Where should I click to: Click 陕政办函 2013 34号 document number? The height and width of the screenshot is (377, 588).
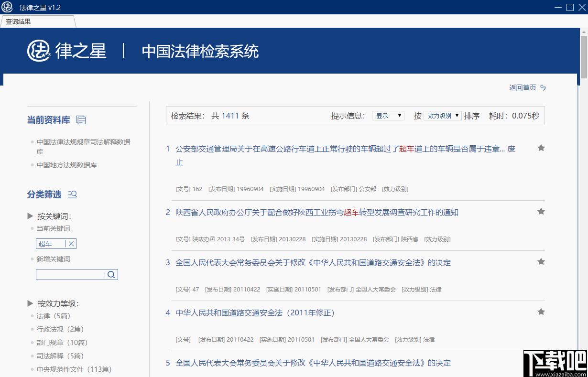point(210,239)
